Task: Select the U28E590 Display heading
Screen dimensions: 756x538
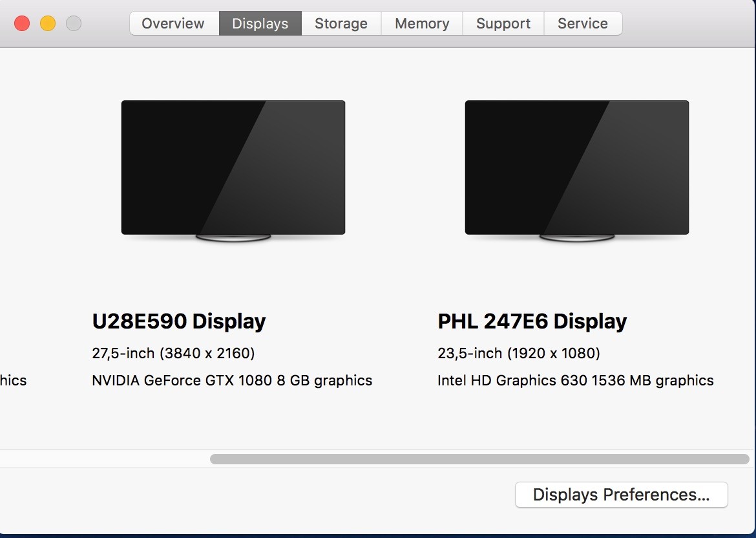Action: (x=179, y=321)
